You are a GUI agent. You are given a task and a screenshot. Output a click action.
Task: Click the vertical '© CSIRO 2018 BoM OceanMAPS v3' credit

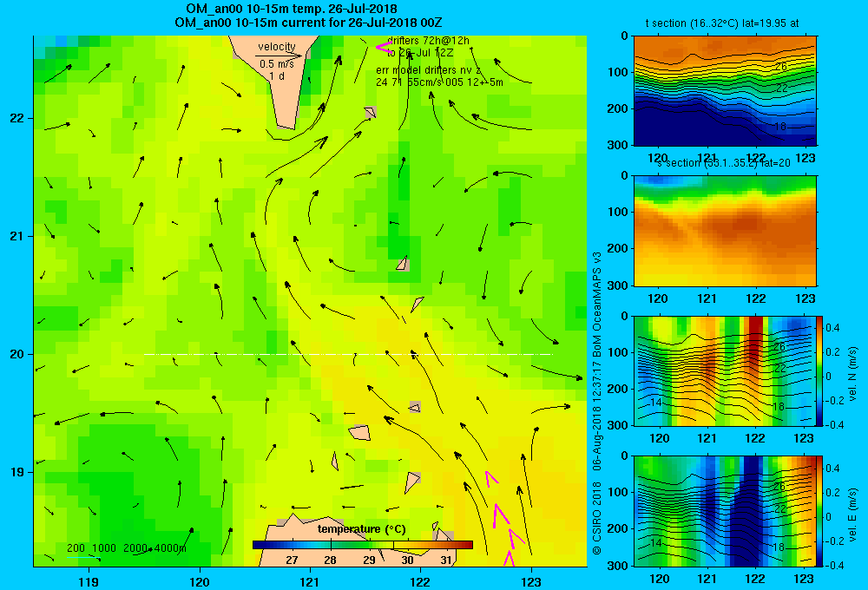click(x=597, y=403)
